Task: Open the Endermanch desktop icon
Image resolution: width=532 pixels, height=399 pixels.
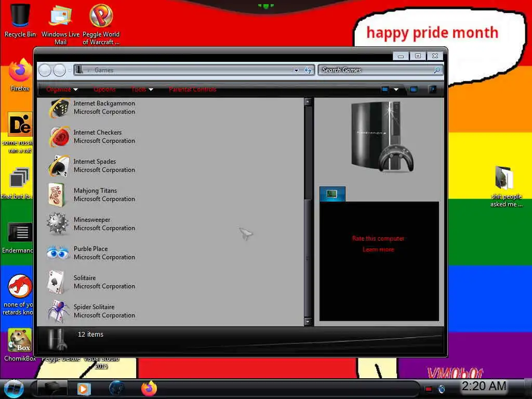Action: click(20, 232)
